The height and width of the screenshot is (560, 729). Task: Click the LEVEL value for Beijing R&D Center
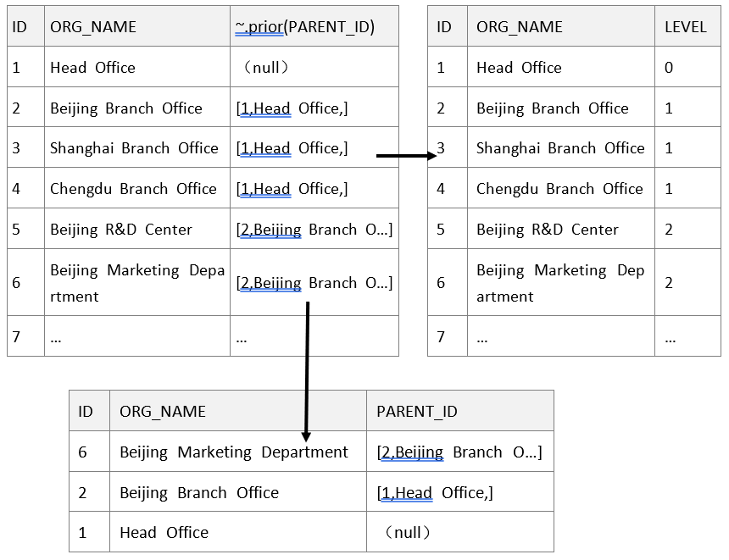pyautogui.click(x=669, y=230)
